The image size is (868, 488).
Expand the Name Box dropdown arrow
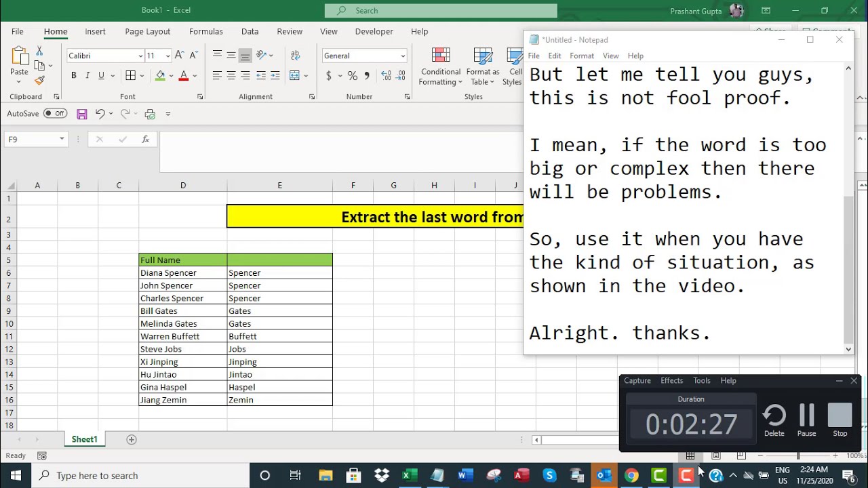(62, 139)
